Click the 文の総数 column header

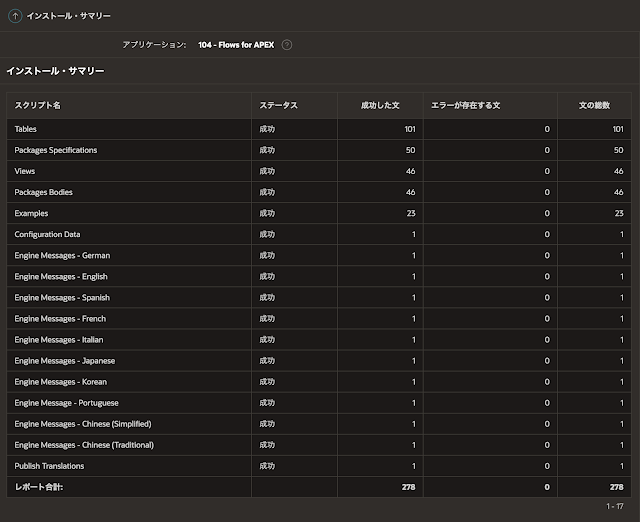594,105
